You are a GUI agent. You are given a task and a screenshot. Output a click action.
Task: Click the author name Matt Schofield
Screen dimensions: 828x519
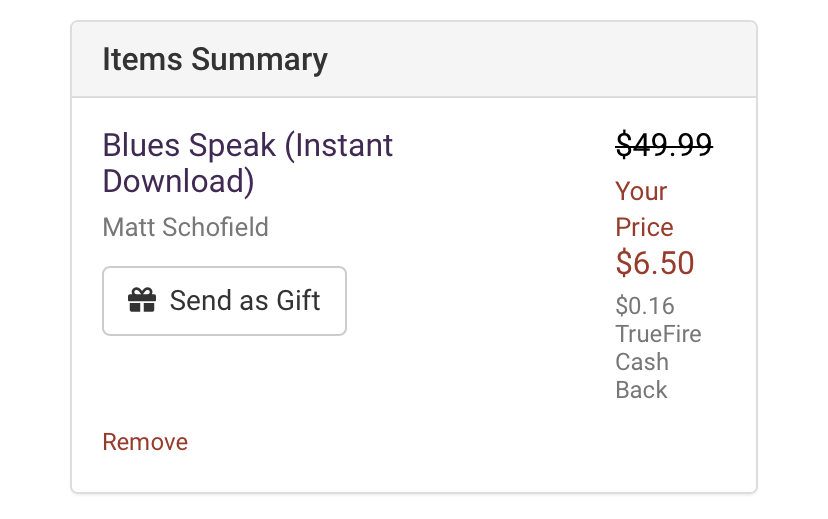pyautogui.click(x=185, y=228)
